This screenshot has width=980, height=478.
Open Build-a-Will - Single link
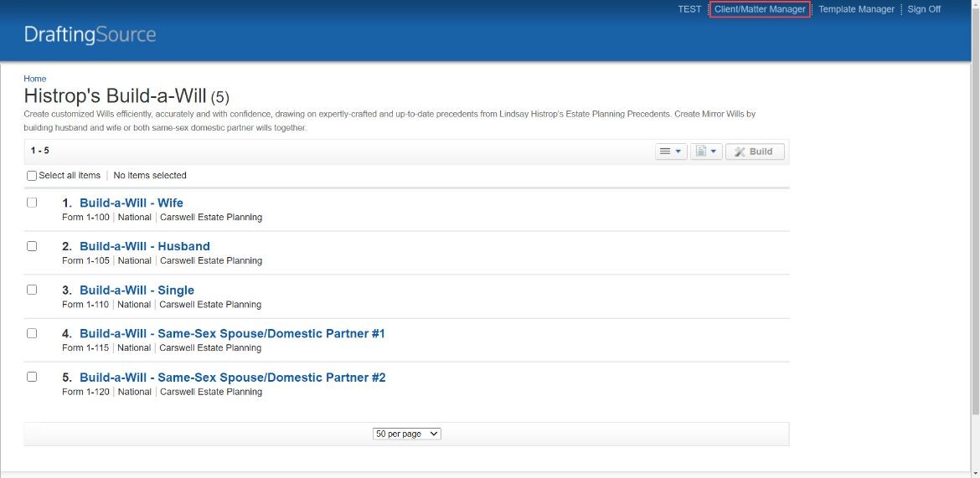(x=137, y=290)
